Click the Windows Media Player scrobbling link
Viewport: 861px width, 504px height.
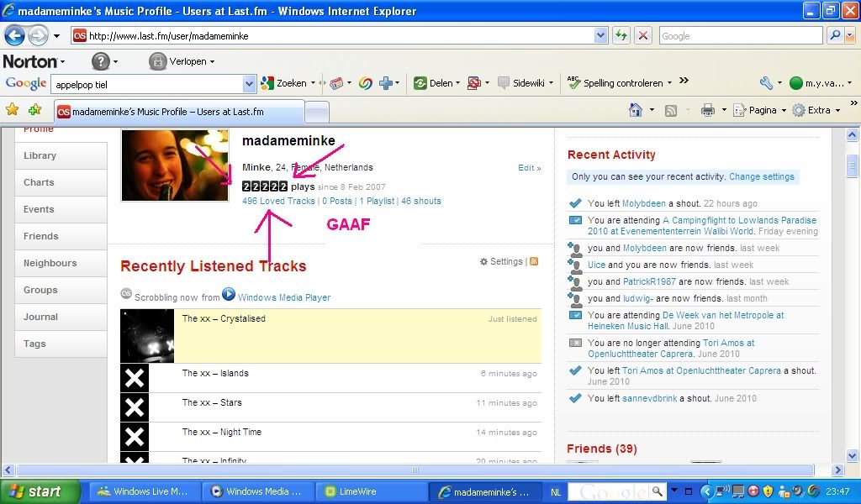(284, 297)
